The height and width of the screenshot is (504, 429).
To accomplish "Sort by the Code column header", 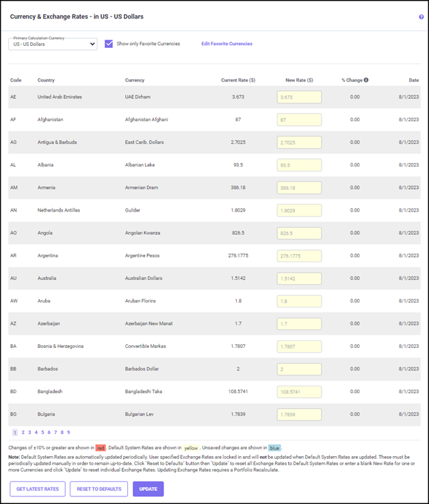I will click(x=16, y=80).
